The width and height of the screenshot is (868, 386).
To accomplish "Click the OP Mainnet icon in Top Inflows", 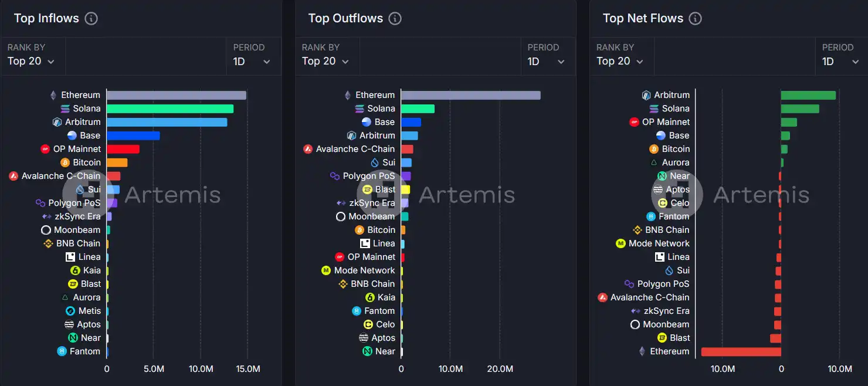I will tap(45, 149).
